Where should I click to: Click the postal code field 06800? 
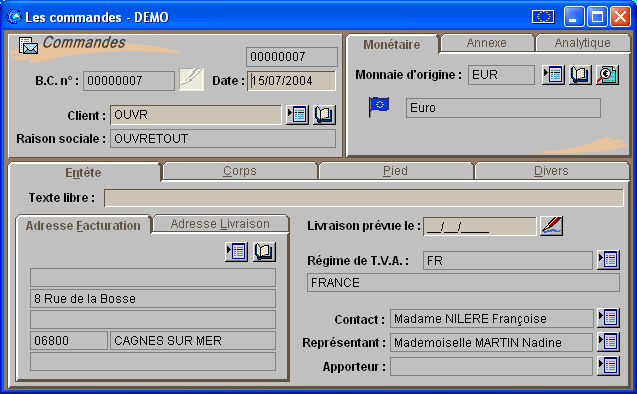69,340
